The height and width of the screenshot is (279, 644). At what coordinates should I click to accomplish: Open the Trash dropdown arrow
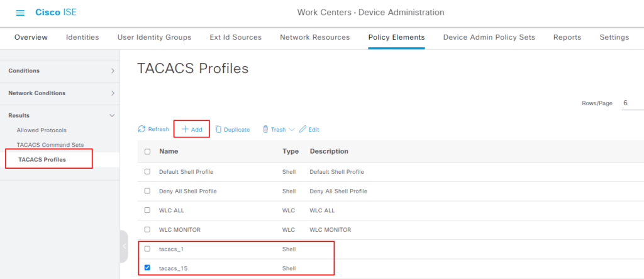tap(292, 130)
